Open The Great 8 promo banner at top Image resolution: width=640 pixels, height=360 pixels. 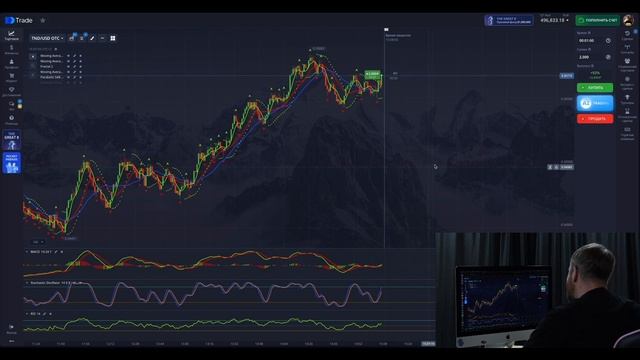coord(509,20)
